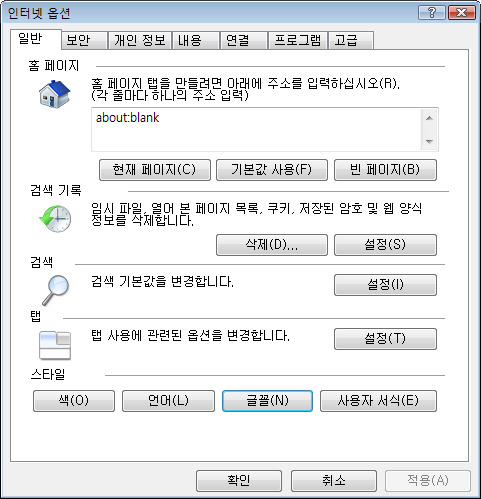Confirm with the 확인 button
The height and width of the screenshot is (499, 481).
[239, 481]
